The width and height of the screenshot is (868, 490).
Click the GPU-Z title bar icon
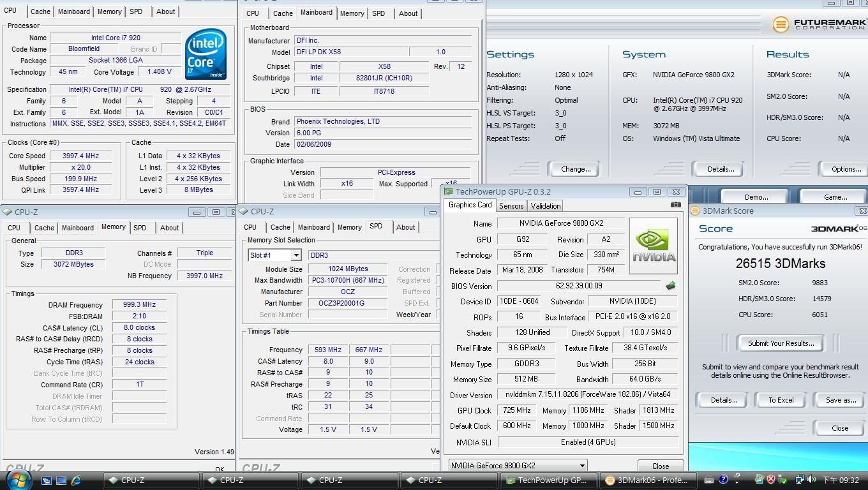pyautogui.click(x=448, y=191)
